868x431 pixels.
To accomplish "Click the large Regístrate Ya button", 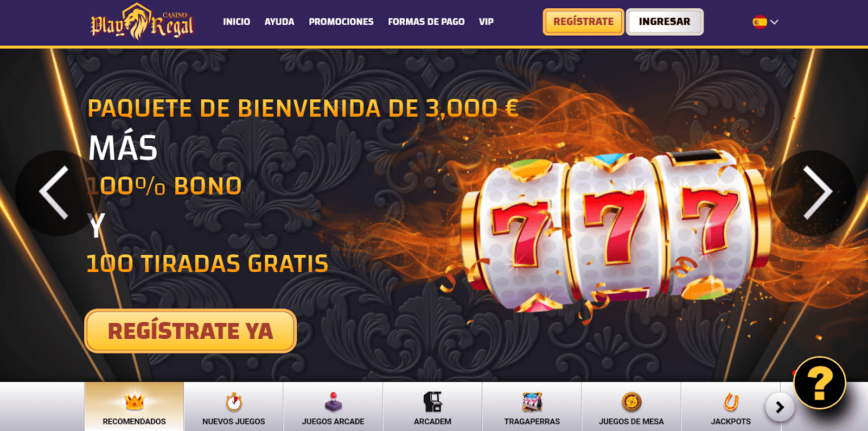I will coord(190,331).
